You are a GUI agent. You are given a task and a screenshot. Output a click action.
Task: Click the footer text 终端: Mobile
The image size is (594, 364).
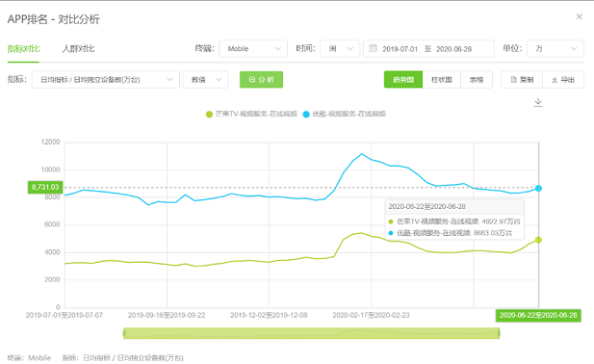coord(29,358)
